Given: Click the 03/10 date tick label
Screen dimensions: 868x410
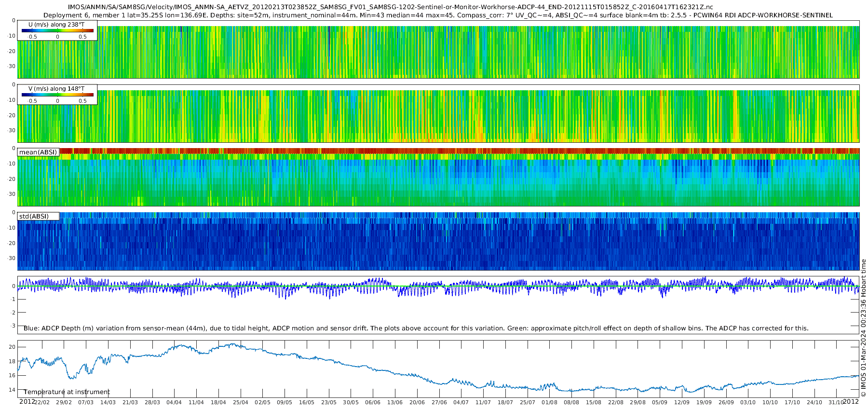Looking at the screenshot, I should tap(748, 402).
